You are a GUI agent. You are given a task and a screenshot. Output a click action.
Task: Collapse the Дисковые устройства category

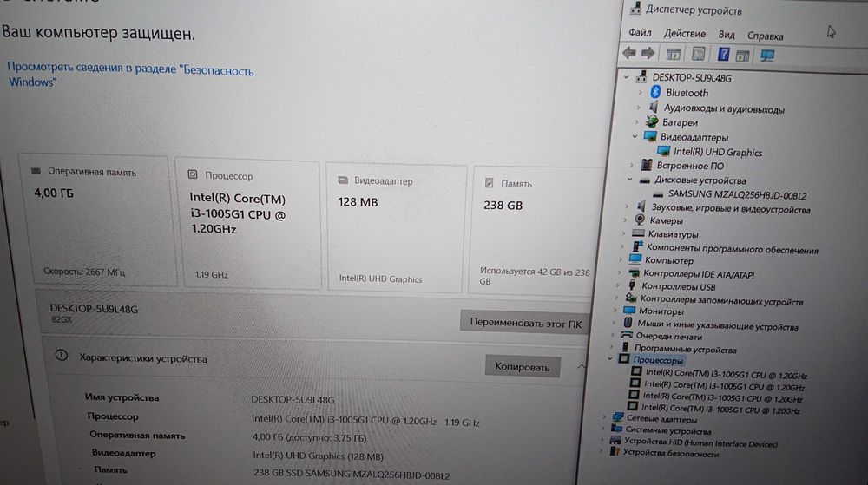[x=630, y=180]
